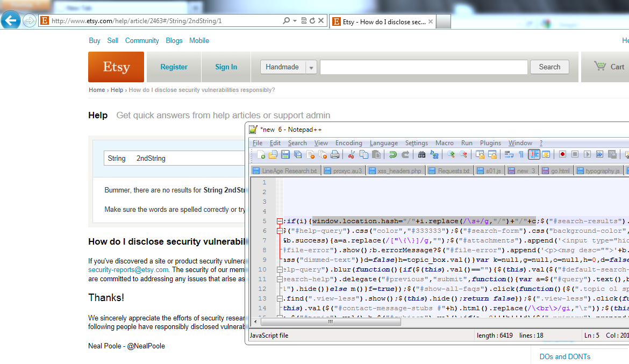Click the Stop recording macro icon
Screen dimensions: 629x364
(x=575, y=154)
